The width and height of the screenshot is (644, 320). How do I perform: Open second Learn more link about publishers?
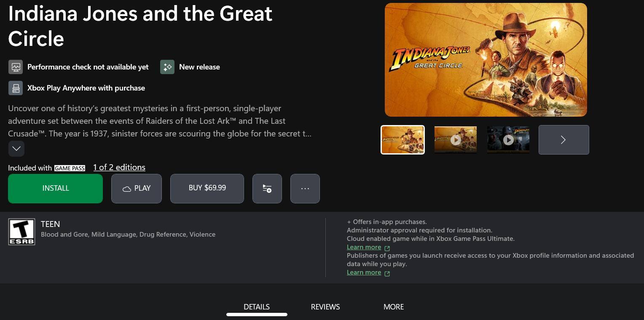tap(364, 272)
